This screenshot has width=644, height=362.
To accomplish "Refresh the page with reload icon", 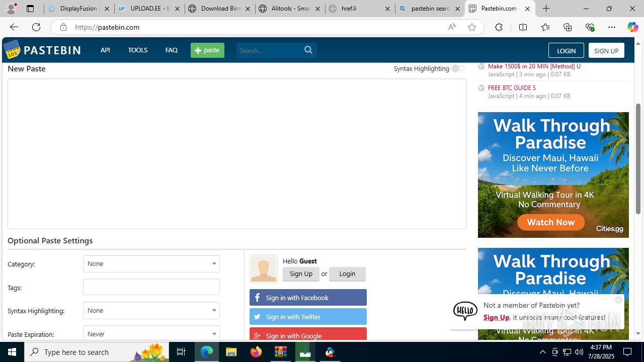I will point(36,27).
